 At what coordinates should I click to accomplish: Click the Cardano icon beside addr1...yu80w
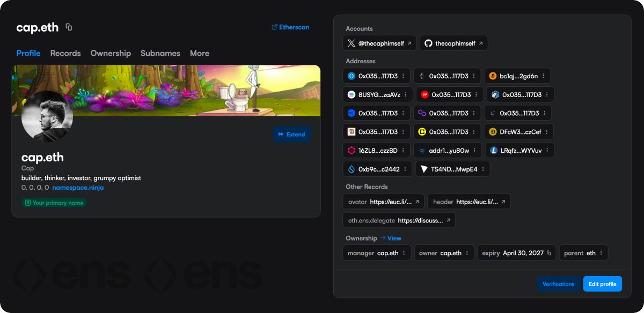tap(422, 151)
